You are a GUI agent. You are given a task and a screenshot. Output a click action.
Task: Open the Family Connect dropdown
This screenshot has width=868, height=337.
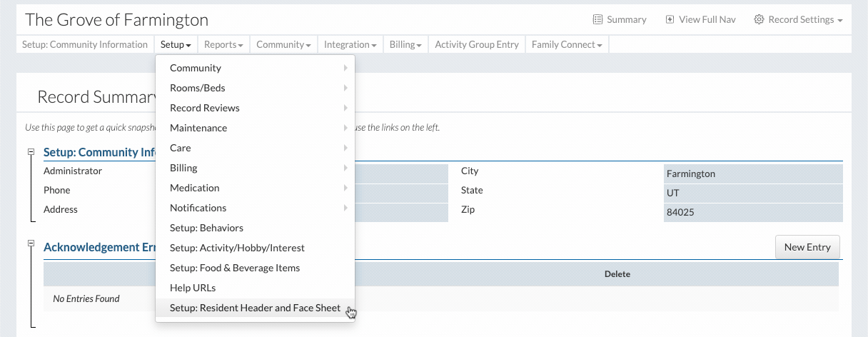pos(567,44)
